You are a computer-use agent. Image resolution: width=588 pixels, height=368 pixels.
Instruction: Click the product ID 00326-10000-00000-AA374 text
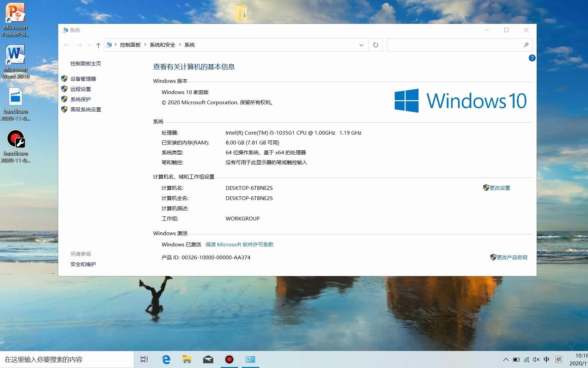[x=216, y=257]
